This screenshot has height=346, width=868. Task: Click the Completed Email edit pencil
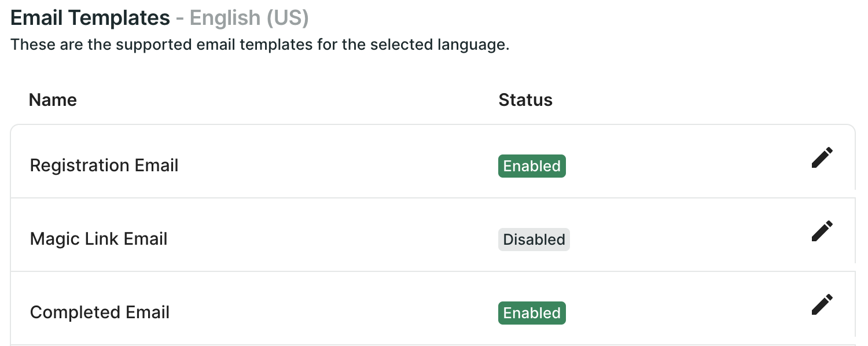coord(822,304)
